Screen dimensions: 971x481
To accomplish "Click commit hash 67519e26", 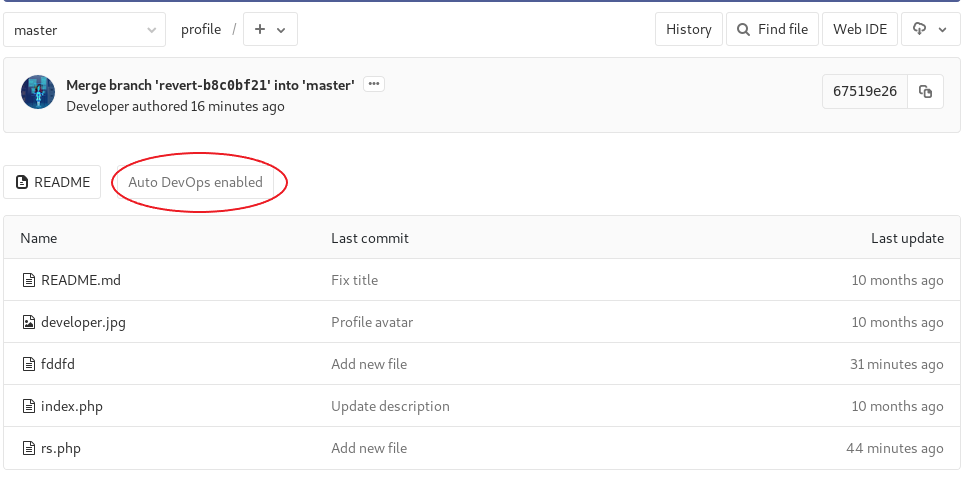I will (x=865, y=91).
